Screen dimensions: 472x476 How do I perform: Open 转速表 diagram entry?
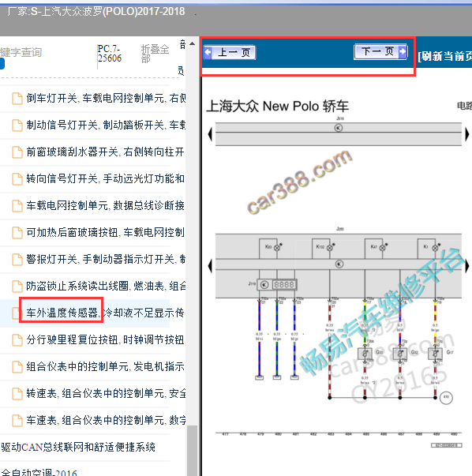(x=106, y=393)
